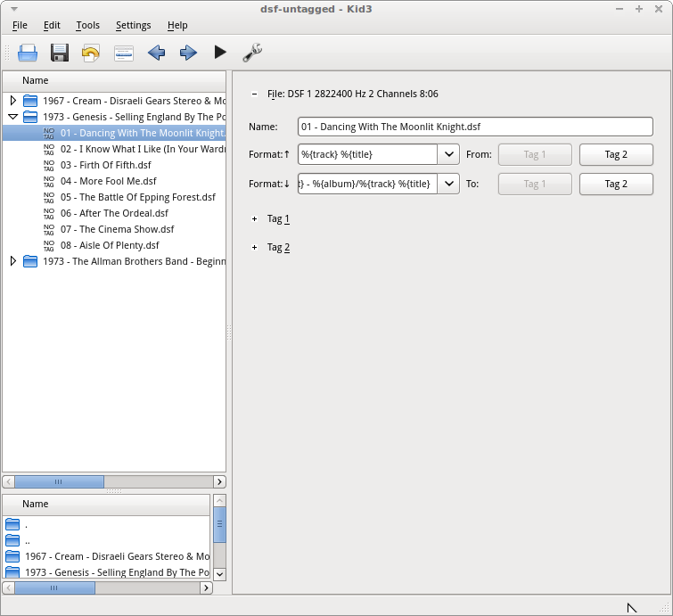Open the window menu icon in title bar
The width and height of the screenshot is (673, 616).
tap(14, 9)
